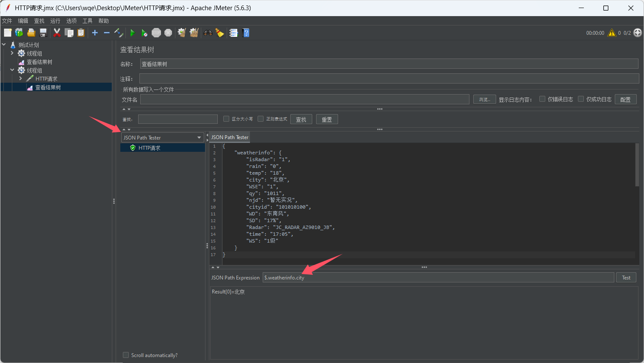The width and height of the screenshot is (644, 363).
Task: Click the 注释 comment field
Action: [389, 78]
